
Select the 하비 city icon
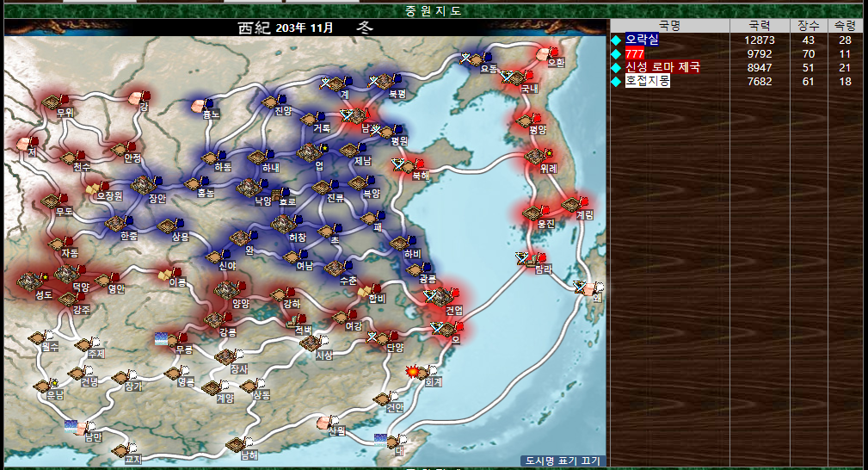tap(398, 243)
